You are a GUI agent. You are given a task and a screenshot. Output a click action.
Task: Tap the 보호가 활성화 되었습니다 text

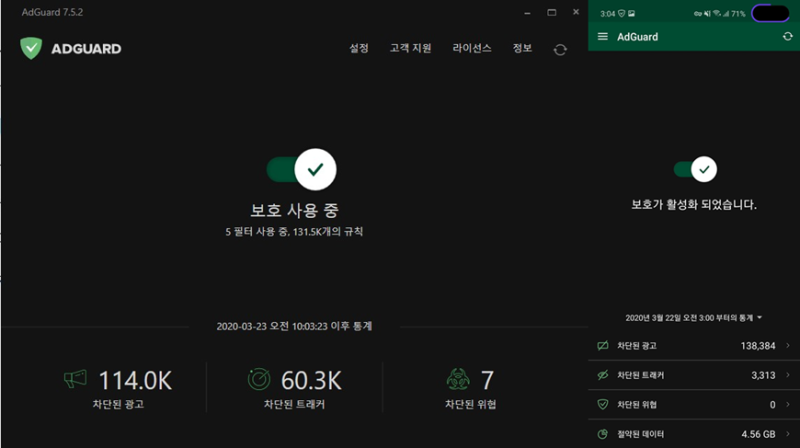(694, 205)
